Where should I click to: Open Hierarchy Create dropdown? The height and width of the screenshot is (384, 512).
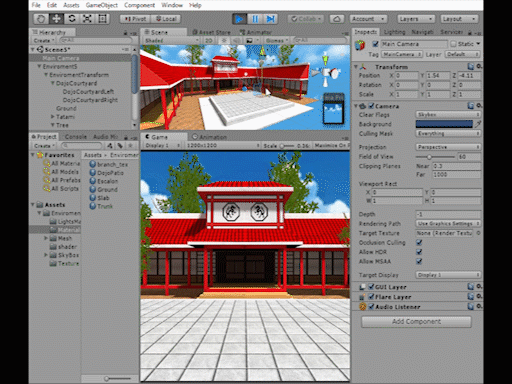(x=43, y=40)
